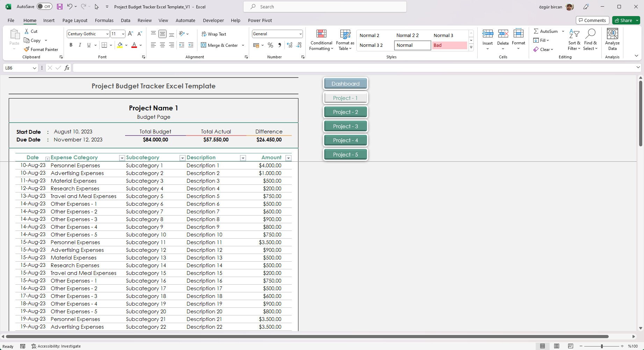Image resolution: width=644 pixels, height=350 pixels.
Task: Open the Power Pivot tab
Action: 260,20
